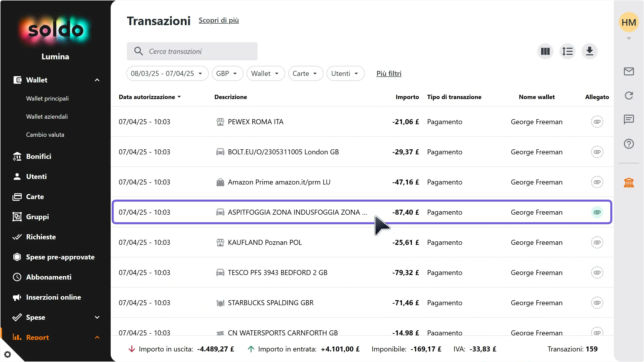Click the Nome wallet column header
This screenshot has width=644, height=362.
pyautogui.click(x=537, y=97)
